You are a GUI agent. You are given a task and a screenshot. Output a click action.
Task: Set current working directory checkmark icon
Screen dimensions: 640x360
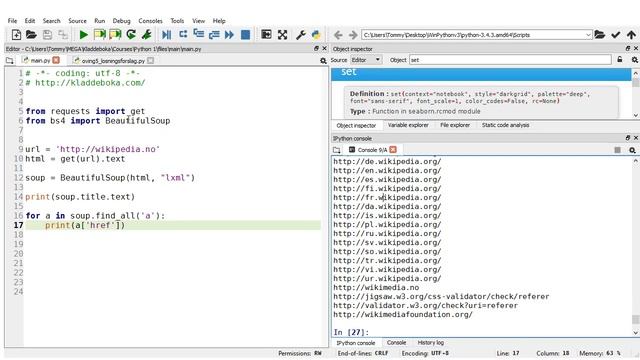coord(616,35)
